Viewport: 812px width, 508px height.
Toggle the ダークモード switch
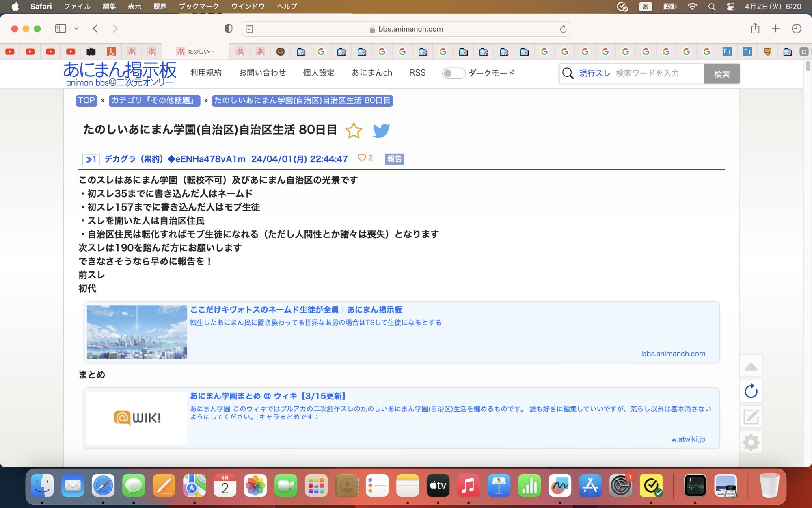(453, 73)
